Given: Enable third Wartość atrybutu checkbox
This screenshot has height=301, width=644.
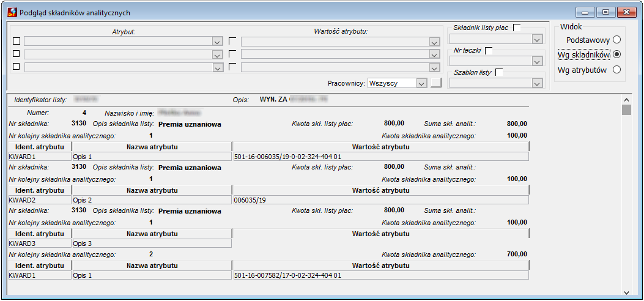Looking at the screenshot, I should (x=232, y=67).
